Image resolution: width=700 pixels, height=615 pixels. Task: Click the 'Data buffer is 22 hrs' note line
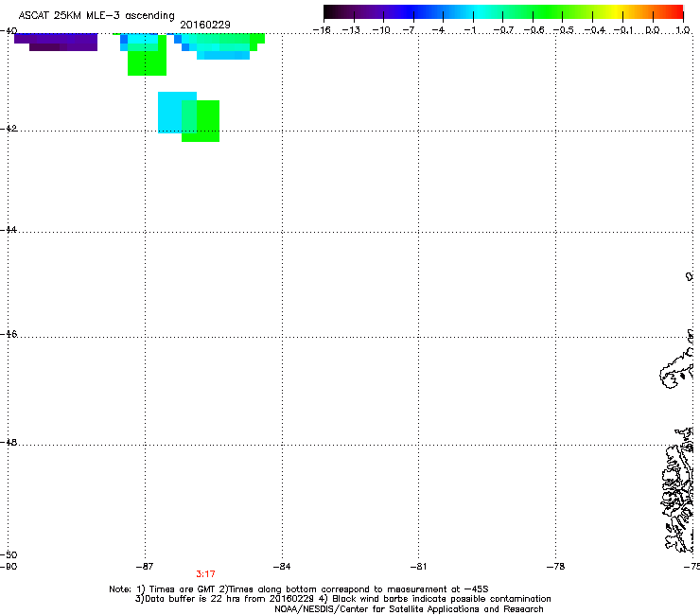coord(342,599)
